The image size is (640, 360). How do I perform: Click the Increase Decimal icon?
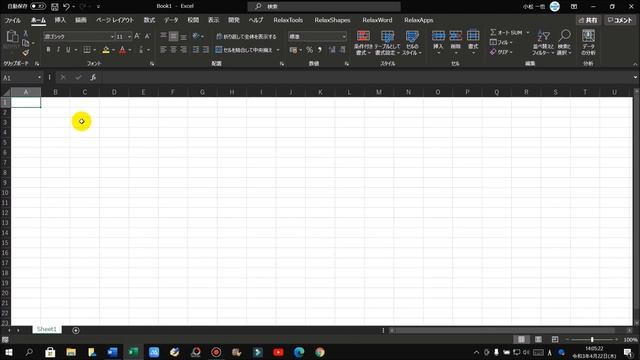(332, 50)
